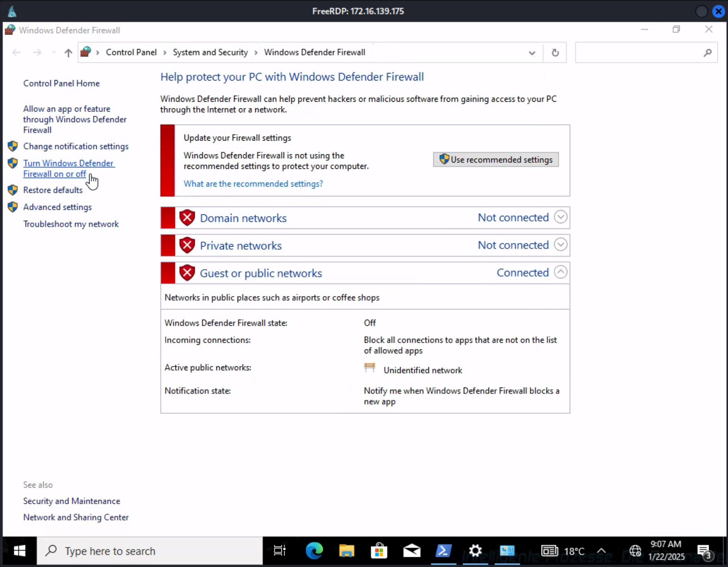Open Microsoft Store from taskbar
Image resolution: width=728 pixels, height=567 pixels.
point(379,551)
